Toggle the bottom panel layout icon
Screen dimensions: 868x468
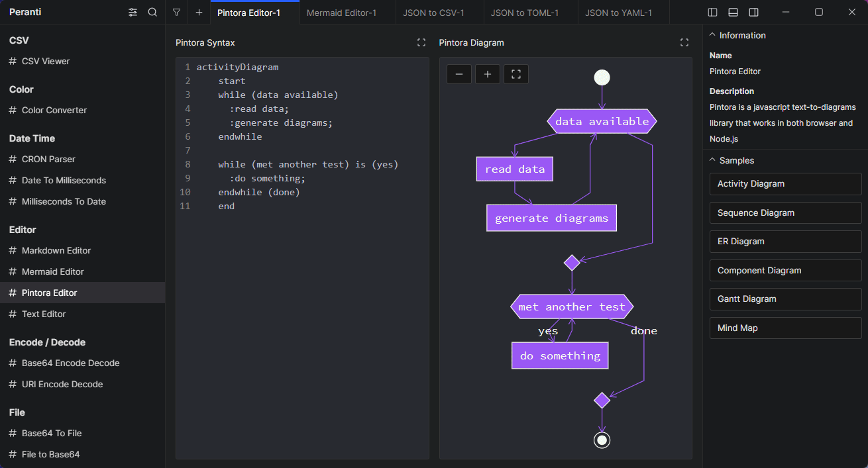coord(733,12)
